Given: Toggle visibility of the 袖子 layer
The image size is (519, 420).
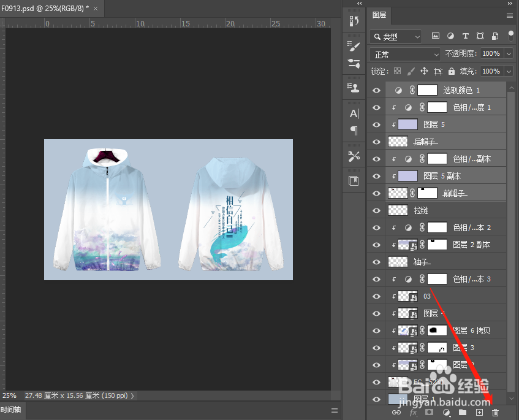Looking at the screenshot, I should [376, 262].
